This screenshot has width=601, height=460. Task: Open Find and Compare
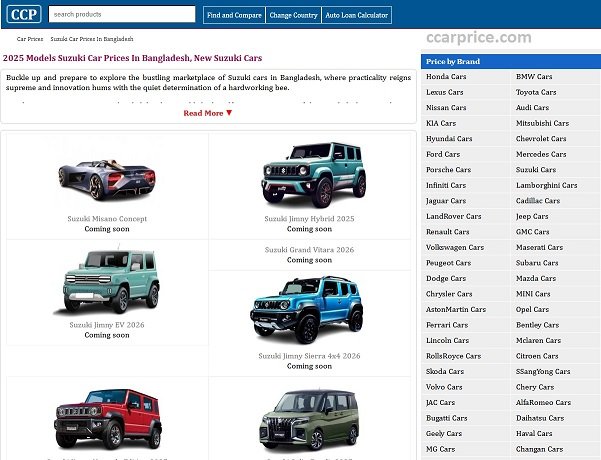click(234, 15)
